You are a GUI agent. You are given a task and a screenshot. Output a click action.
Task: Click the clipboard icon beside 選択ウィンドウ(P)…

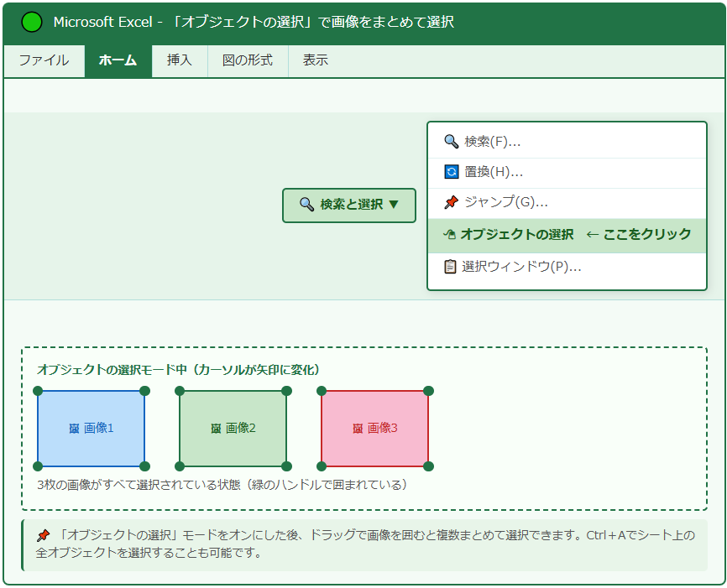point(450,267)
